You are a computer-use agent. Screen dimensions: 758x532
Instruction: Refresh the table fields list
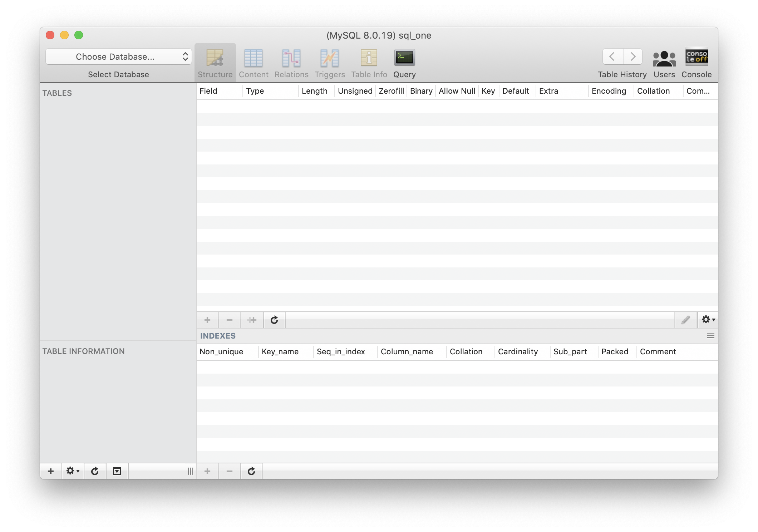click(274, 320)
